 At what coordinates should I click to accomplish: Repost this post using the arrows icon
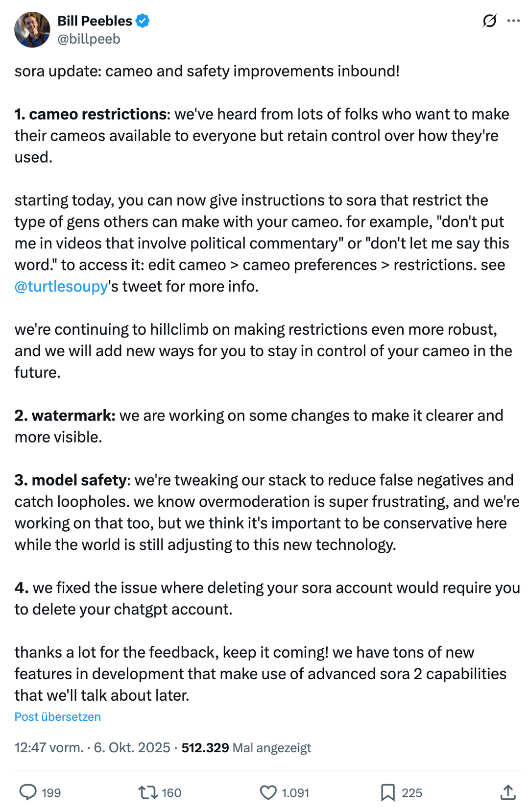pyautogui.click(x=147, y=792)
